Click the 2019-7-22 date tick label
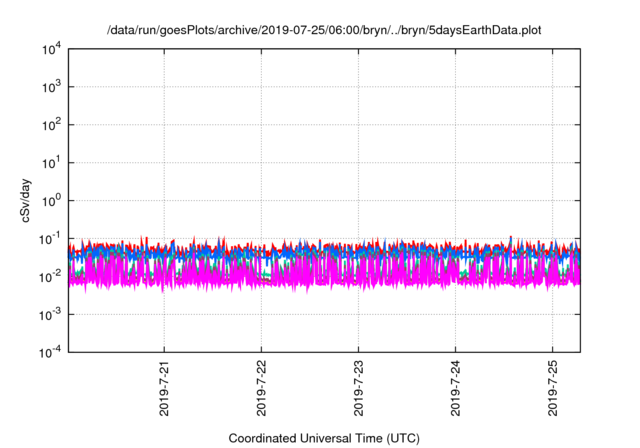Image resolution: width=640 pixels, height=448 pixels. [x=261, y=388]
